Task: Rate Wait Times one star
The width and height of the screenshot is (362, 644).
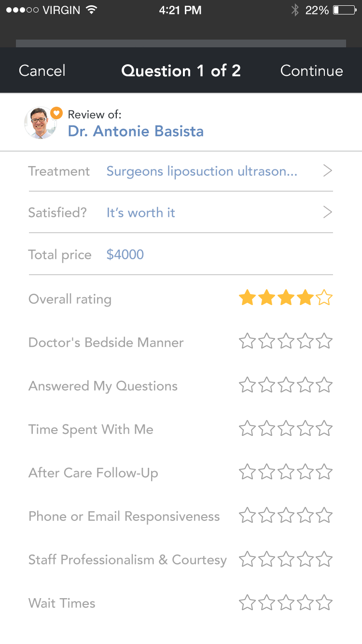Action: point(247,603)
